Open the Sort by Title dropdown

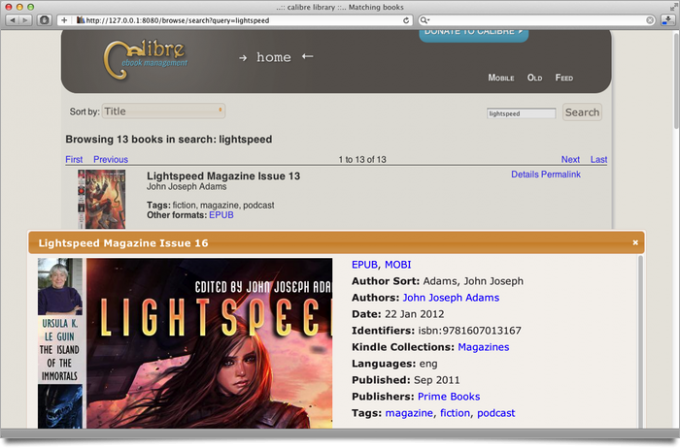pos(163,112)
